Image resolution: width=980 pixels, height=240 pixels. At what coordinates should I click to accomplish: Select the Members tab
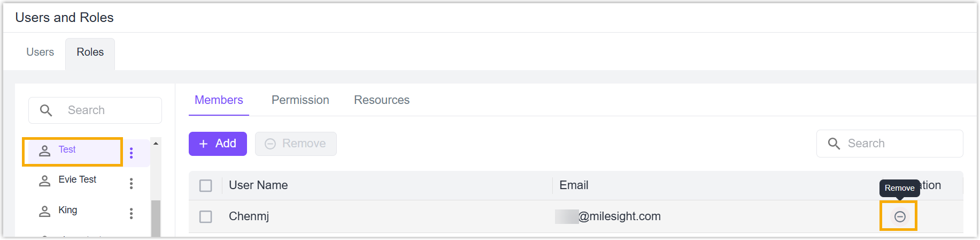[219, 100]
